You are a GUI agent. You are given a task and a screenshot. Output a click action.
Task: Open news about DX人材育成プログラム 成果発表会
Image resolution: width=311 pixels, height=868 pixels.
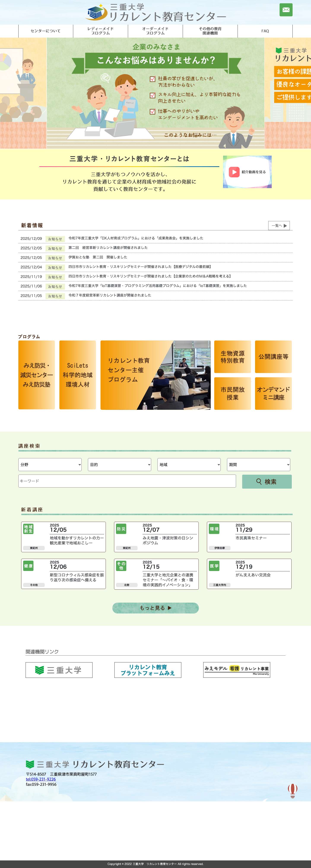point(136,238)
